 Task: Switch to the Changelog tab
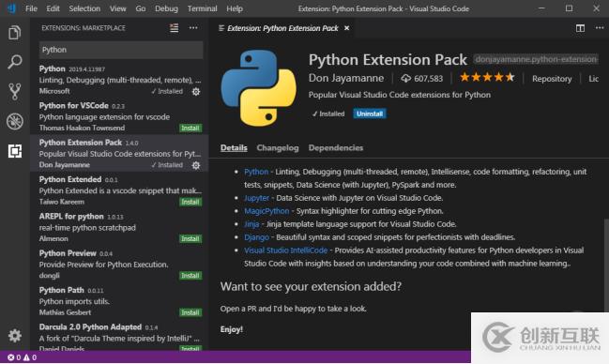[x=278, y=147]
